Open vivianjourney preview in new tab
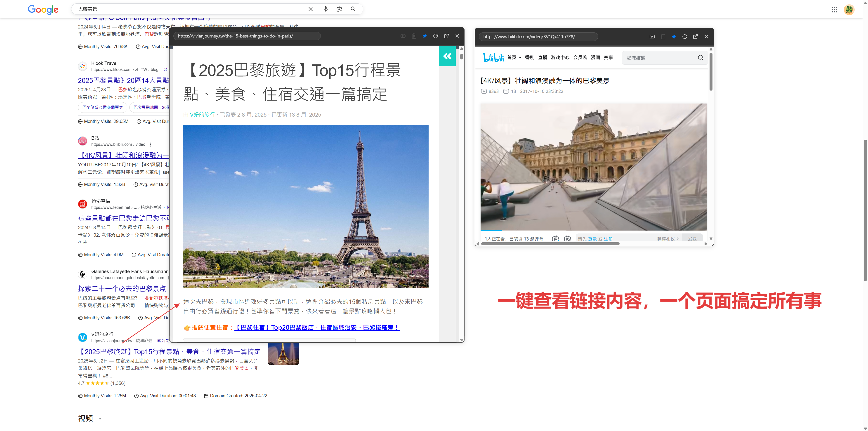Image resolution: width=868 pixels, height=431 pixels. pyautogui.click(x=446, y=36)
